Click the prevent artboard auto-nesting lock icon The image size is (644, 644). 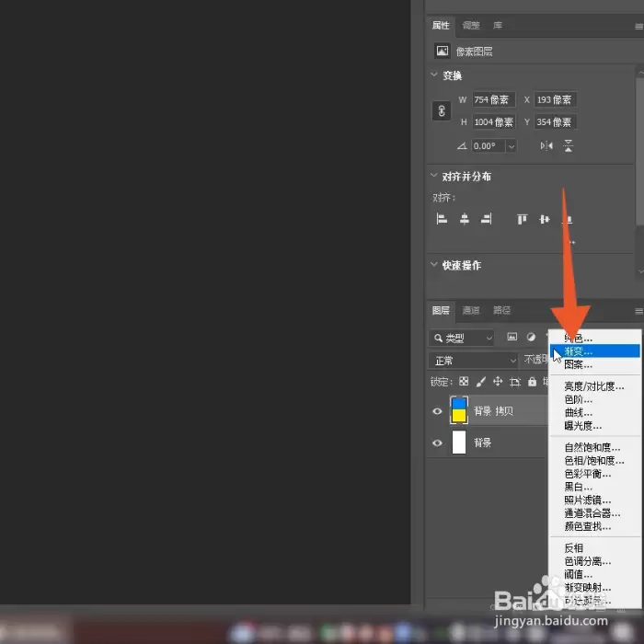point(515,382)
